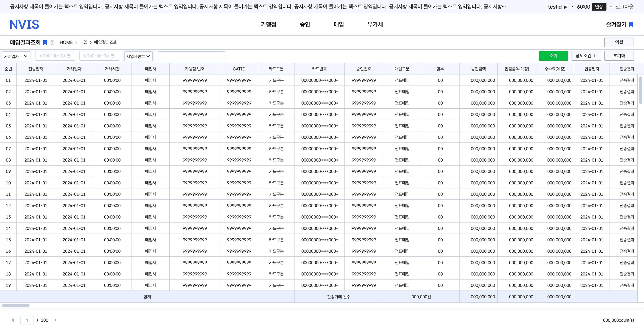The height and width of the screenshot is (331, 644).
Task: Click the vertical table scrollbar
Action: point(640,90)
